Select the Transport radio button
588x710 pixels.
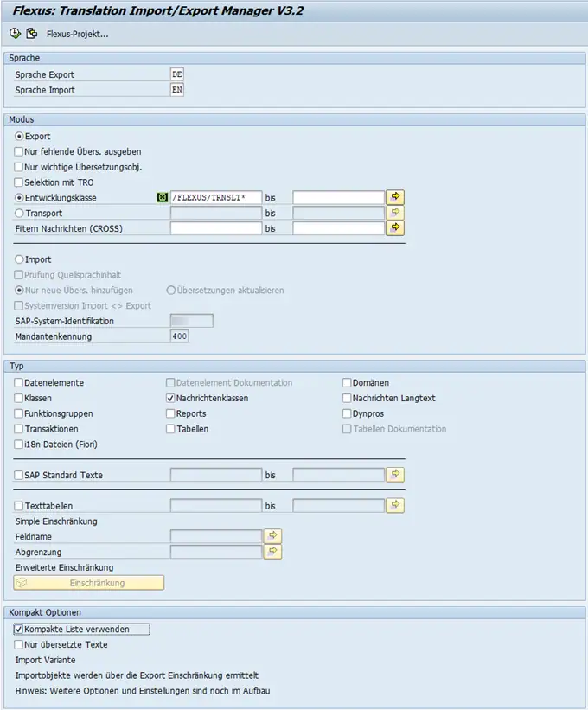coord(19,214)
